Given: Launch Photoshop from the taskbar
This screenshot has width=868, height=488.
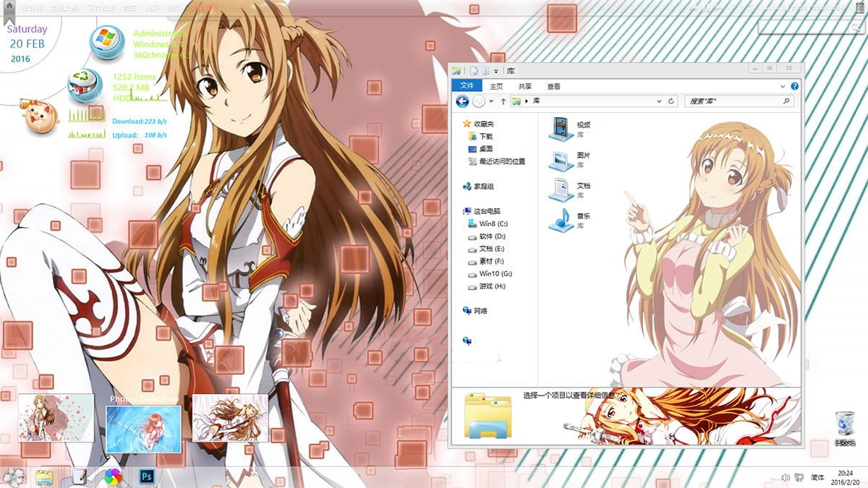Looking at the screenshot, I should (x=148, y=477).
